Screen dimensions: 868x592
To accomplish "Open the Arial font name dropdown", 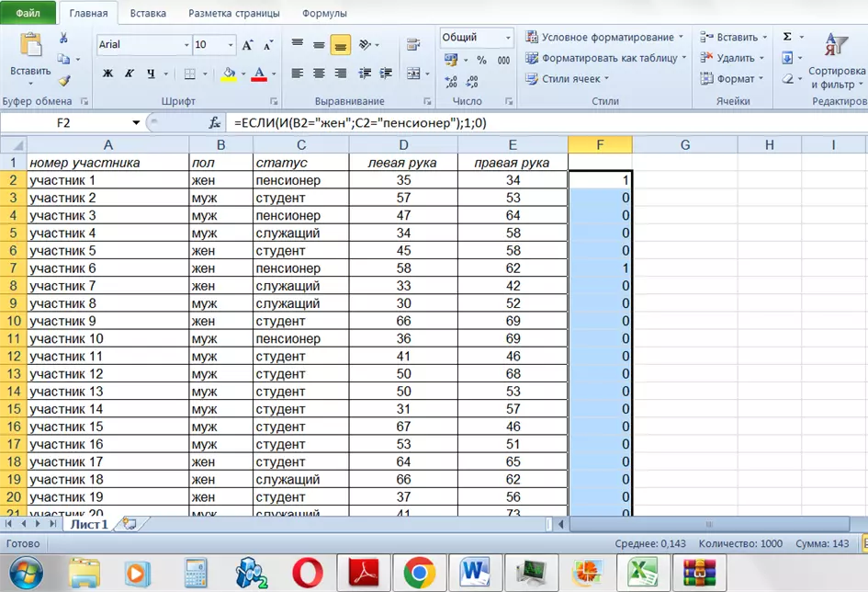I will pyautogui.click(x=186, y=44).
